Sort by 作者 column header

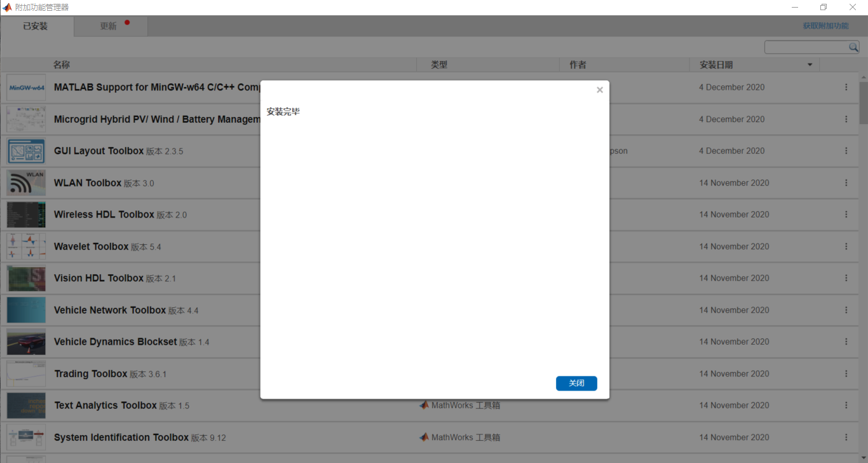(x=578, y=65)
